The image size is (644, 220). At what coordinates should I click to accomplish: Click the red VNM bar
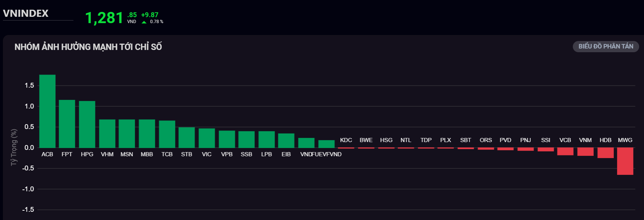(x=585, y=152)
